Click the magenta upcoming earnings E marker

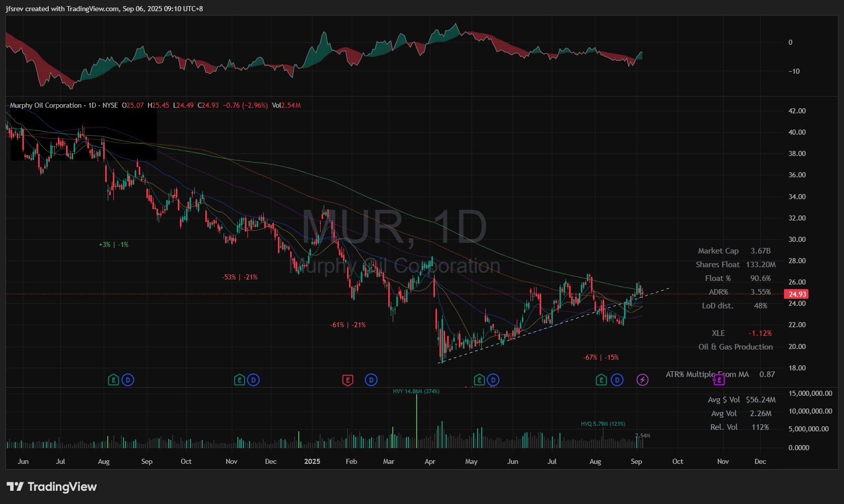[x=718, y=379]
